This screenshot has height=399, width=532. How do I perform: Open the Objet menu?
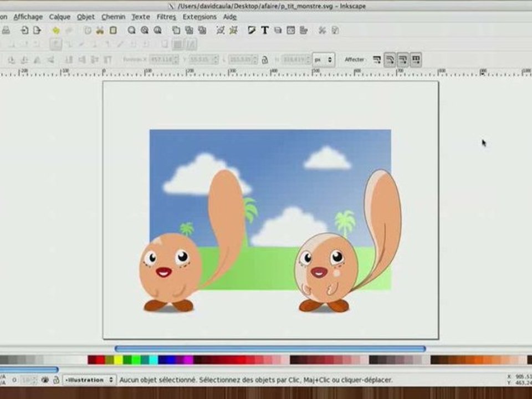(86, 17)
